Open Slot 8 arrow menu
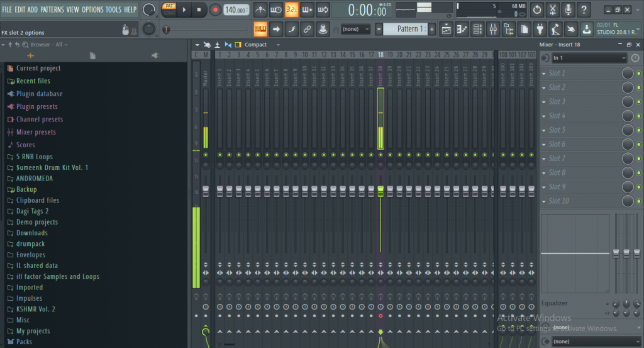The image size is (644, 348). (544, 173)
